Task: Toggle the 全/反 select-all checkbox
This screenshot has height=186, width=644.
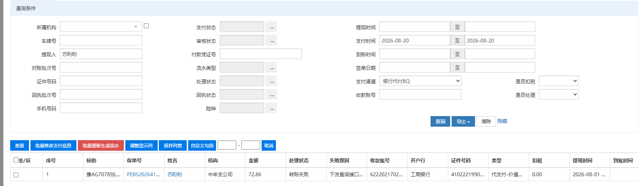Action: point(16,160)
